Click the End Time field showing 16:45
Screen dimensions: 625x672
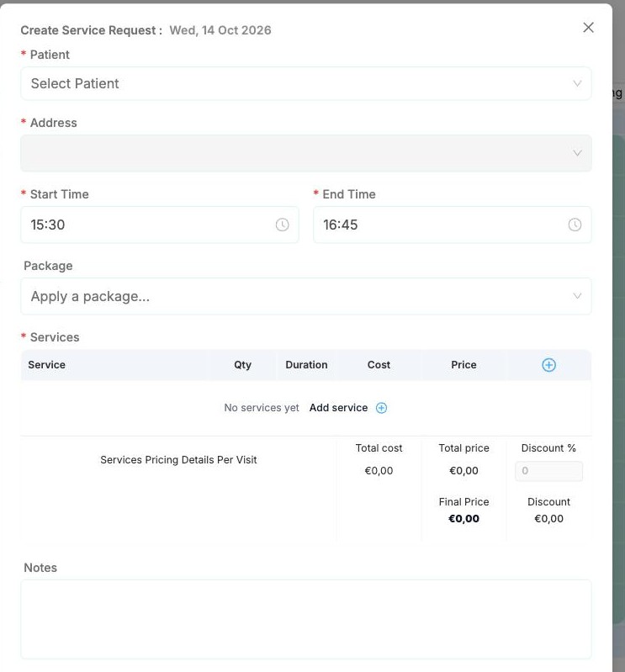pyautogui.click(x=453, y=225)
